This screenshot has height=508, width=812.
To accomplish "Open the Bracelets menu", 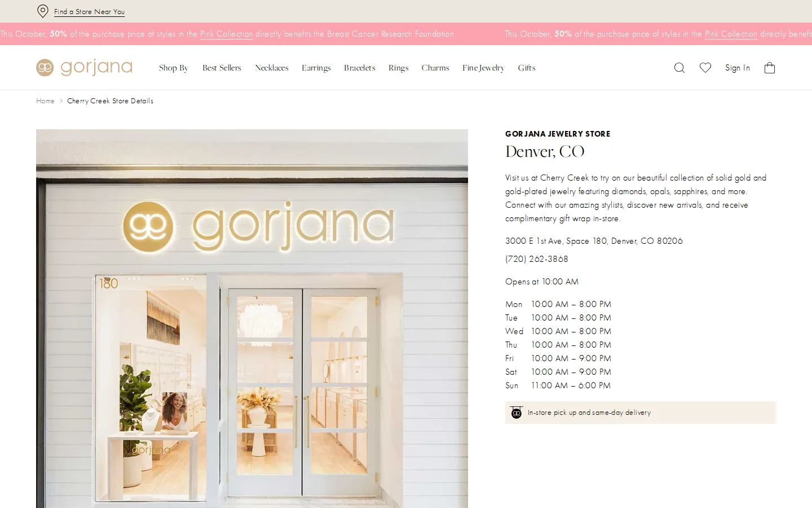I will click(x=360, y=68).
